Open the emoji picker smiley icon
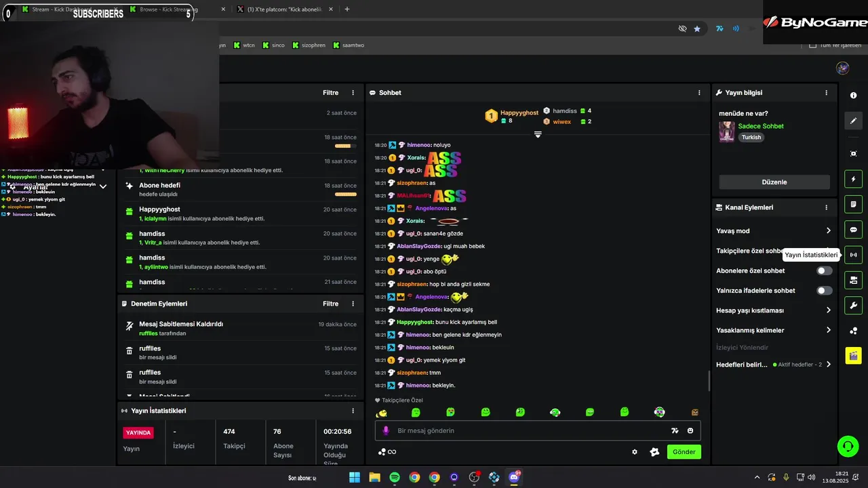868x488 pixels. pos(690,430)
